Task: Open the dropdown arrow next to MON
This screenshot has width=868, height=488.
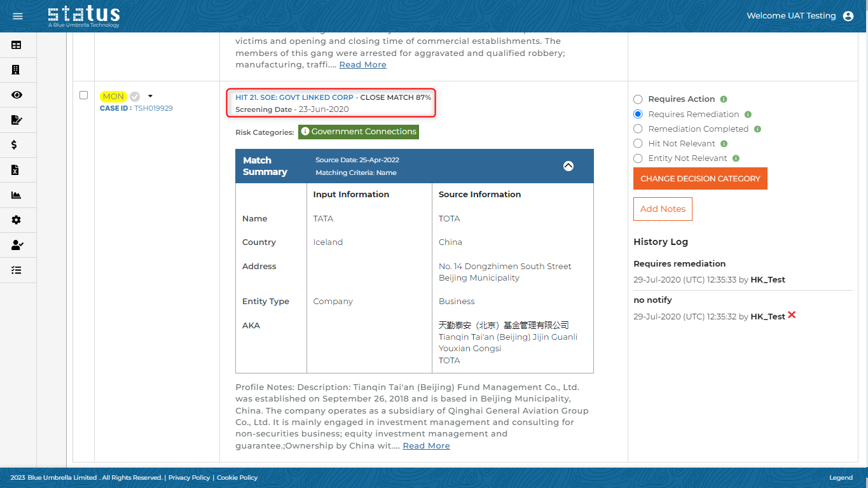Action: pos(150,96)
